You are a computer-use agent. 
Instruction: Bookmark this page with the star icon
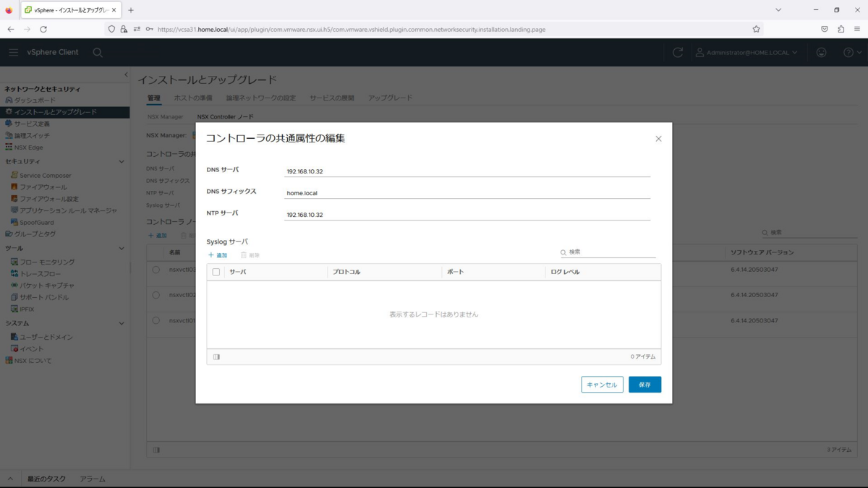tap(756, 29)
